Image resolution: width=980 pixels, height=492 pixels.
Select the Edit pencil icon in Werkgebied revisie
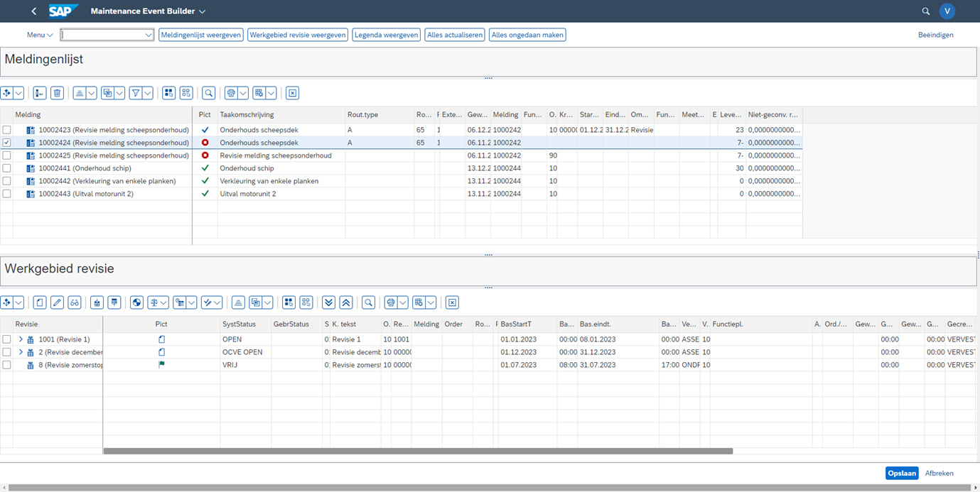click(57, 302)
